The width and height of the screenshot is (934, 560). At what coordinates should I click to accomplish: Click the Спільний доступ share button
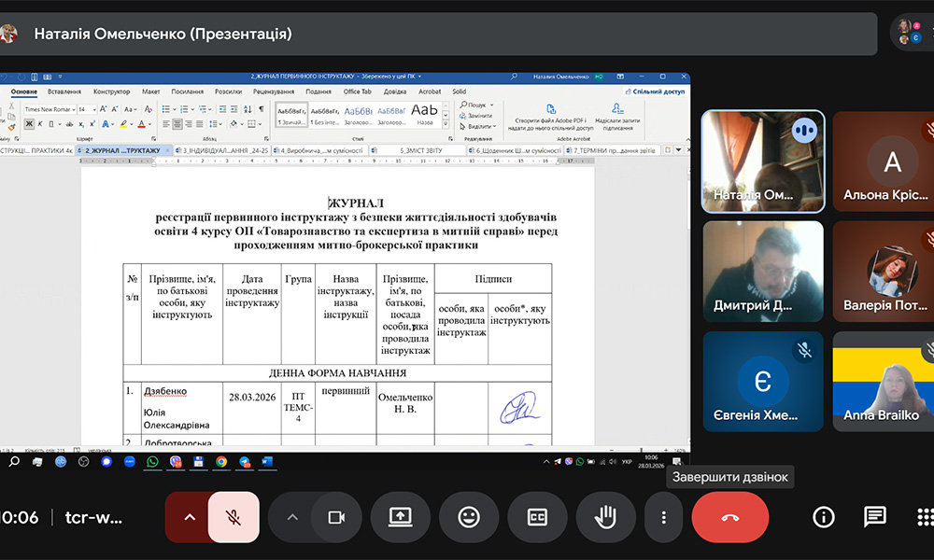[x=657, y=91]
